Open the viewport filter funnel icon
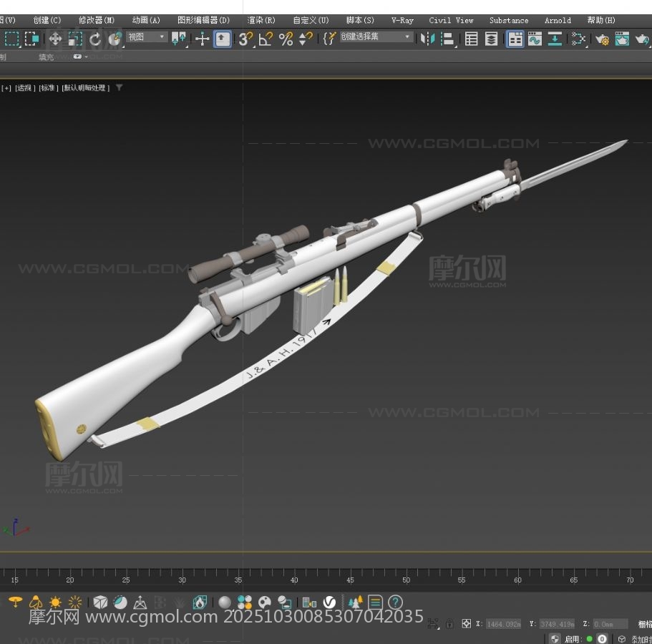The image size is (652, 644). 119,88
